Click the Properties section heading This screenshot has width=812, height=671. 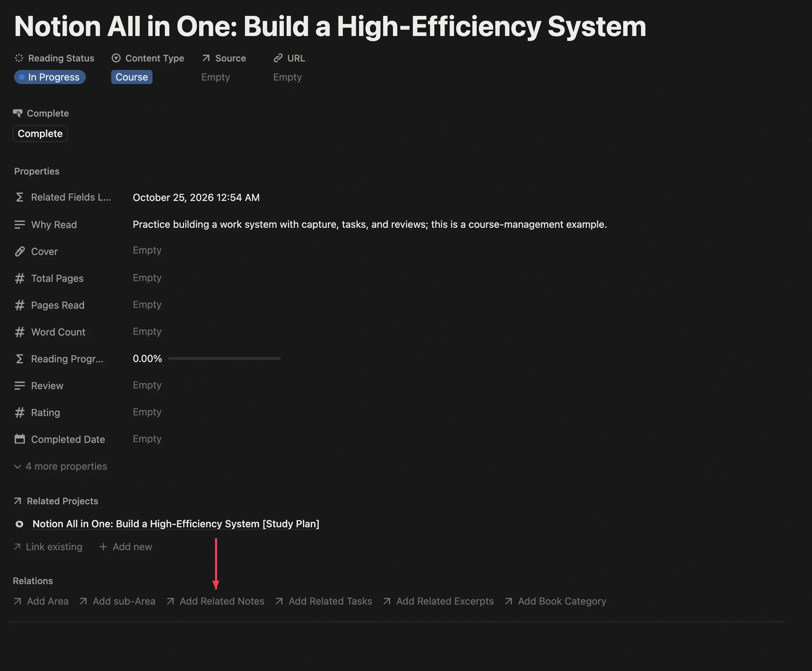[37, 171]
